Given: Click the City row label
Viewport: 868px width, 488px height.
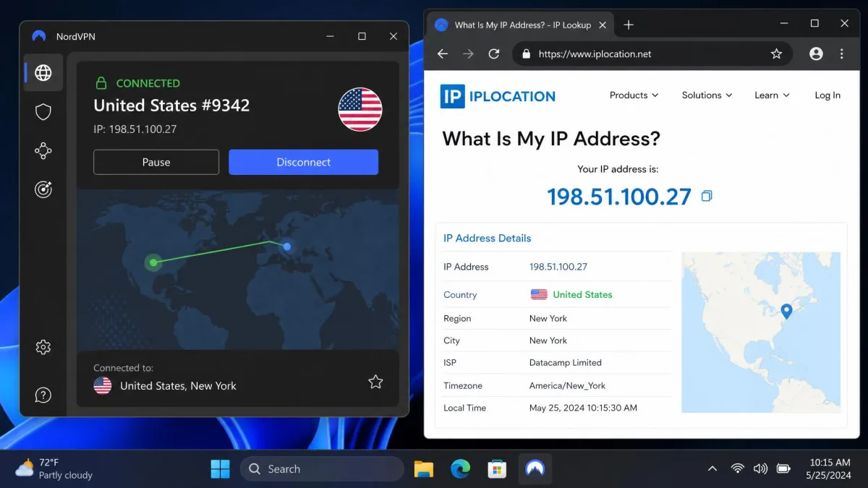Looking at the screenshot, I should coord(451,341).
